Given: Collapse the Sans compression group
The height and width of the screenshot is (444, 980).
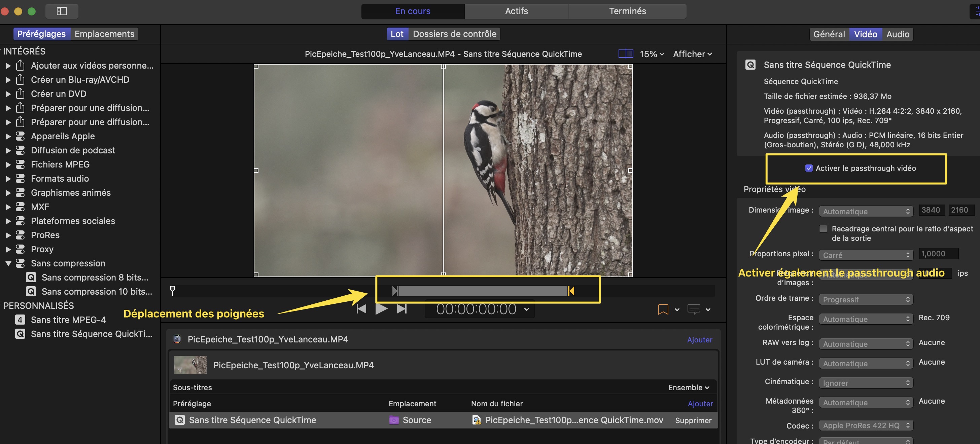Looking at the screenshot, I should tap(8, 263).
